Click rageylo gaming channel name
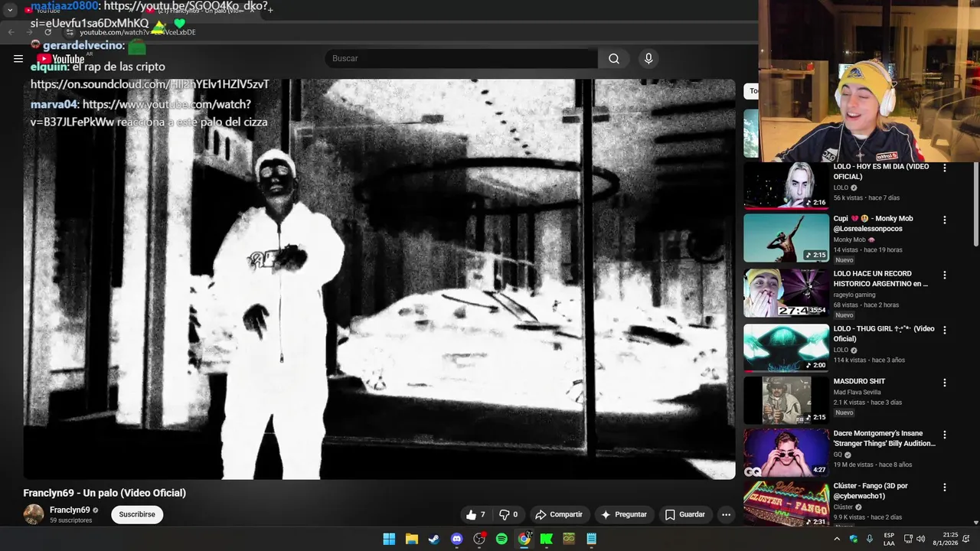980x551 pixels. coord(854,295)
